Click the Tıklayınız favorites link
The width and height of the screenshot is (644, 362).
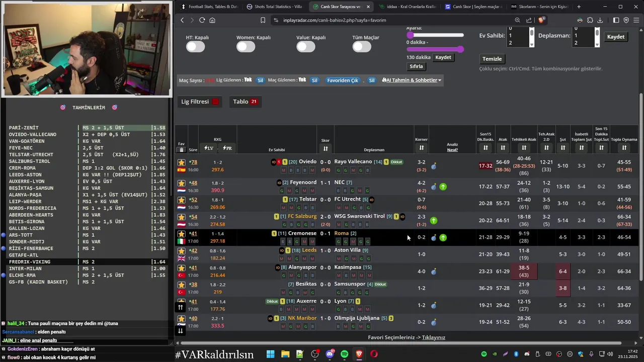click(x=434, y=337)
